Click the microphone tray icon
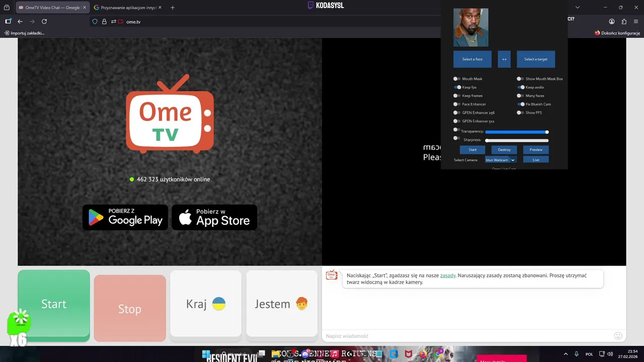 577,354
